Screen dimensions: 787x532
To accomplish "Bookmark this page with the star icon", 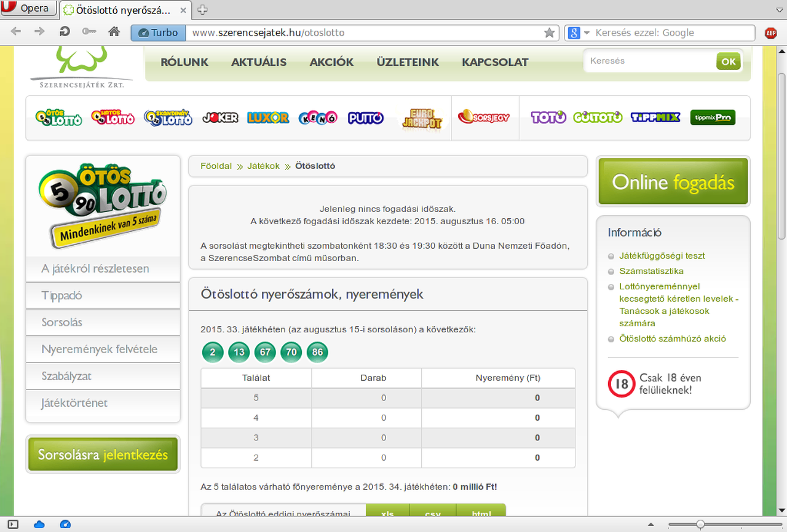I will click(x=549, y=33).
